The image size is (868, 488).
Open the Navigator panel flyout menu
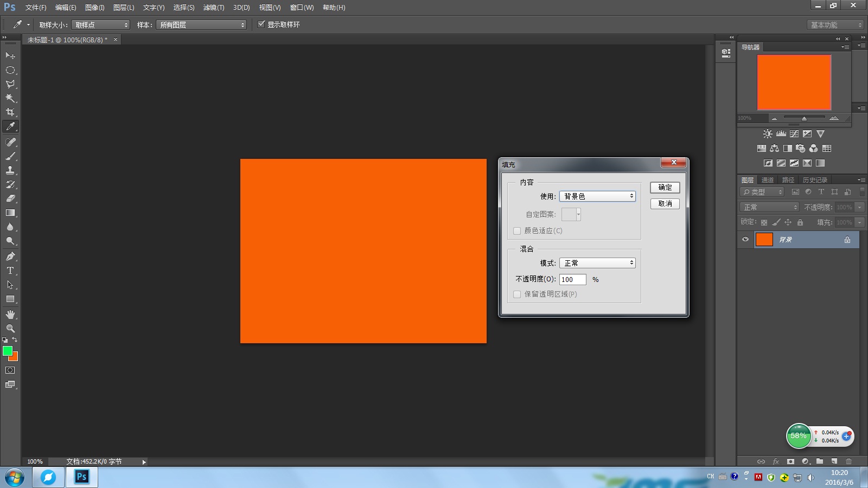click(x=845, y=47)
